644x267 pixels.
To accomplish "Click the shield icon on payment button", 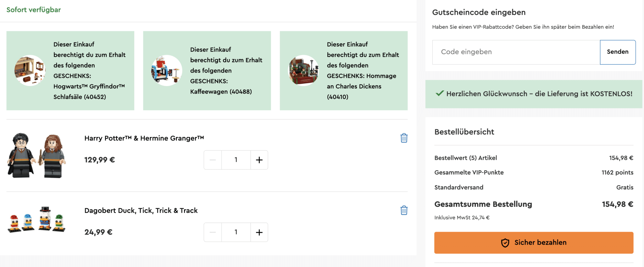I will tap(505, 243).
